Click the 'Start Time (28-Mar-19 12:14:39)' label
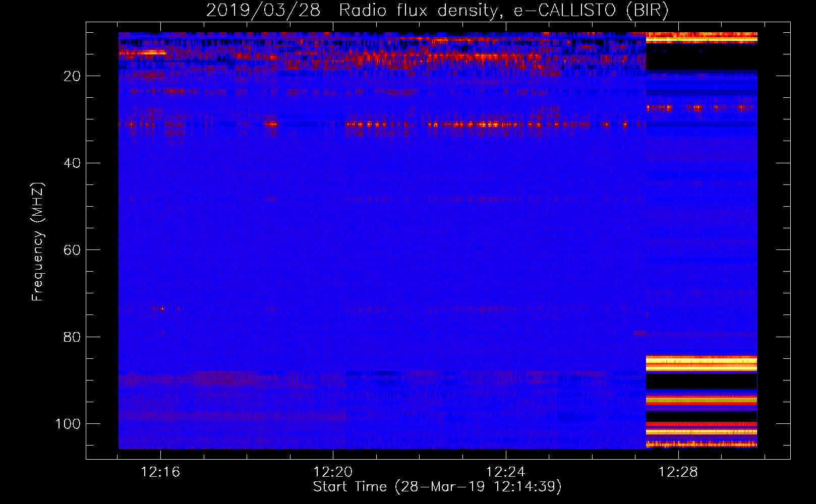 pos(437,487)
